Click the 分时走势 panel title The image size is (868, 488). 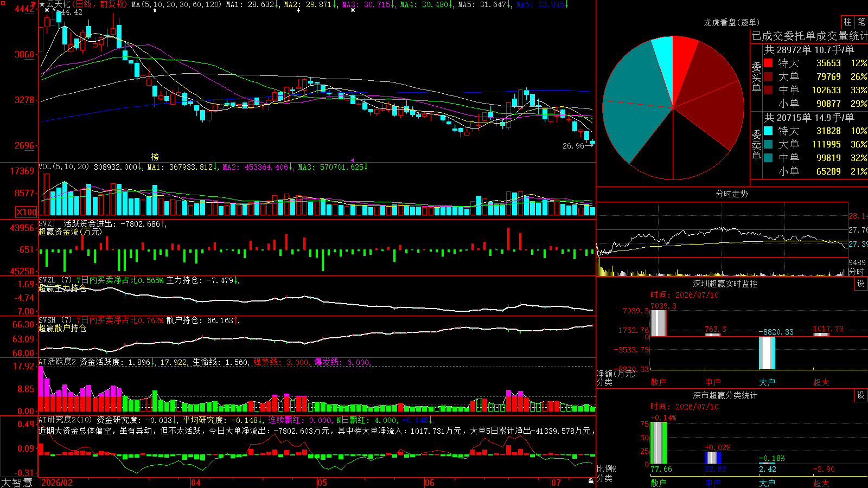coord(731,194)
